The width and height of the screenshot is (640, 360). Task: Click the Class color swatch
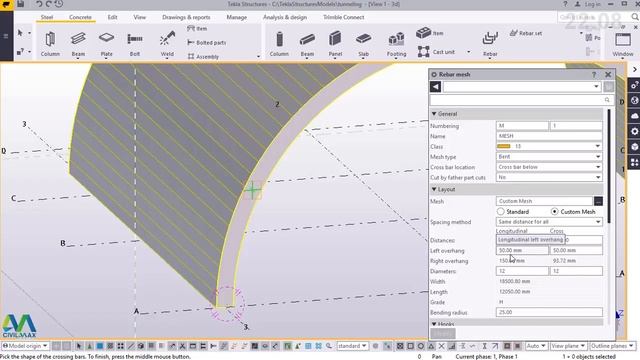tap(504, 146)
